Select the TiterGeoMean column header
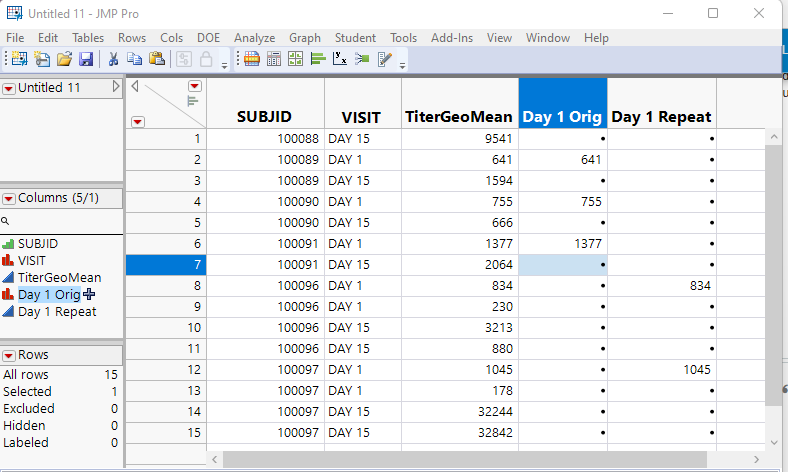This screenshot has height=472, width=788. point(460,104)
